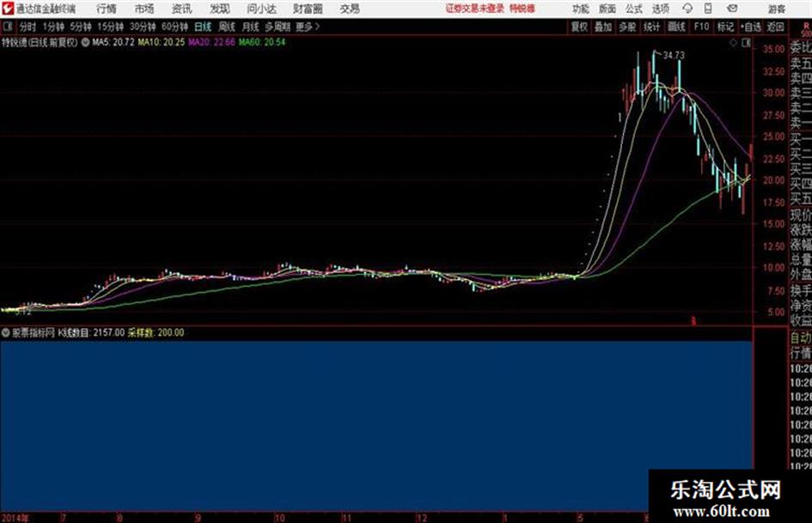Viewport: 812px width, 523px height.
Task: Open the 资讯 menu
Action: click(x=182, y=9)
